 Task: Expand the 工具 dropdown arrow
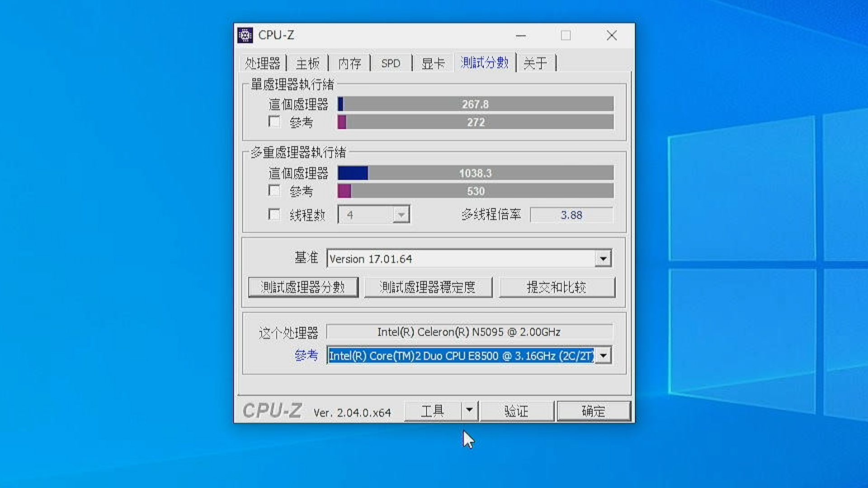coord(470,411)
